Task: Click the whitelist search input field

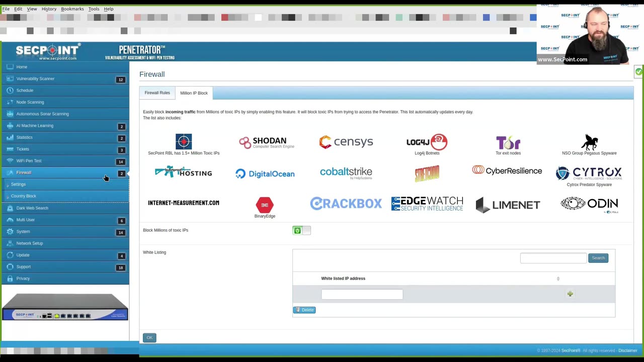Action: [x=553, y=258]
